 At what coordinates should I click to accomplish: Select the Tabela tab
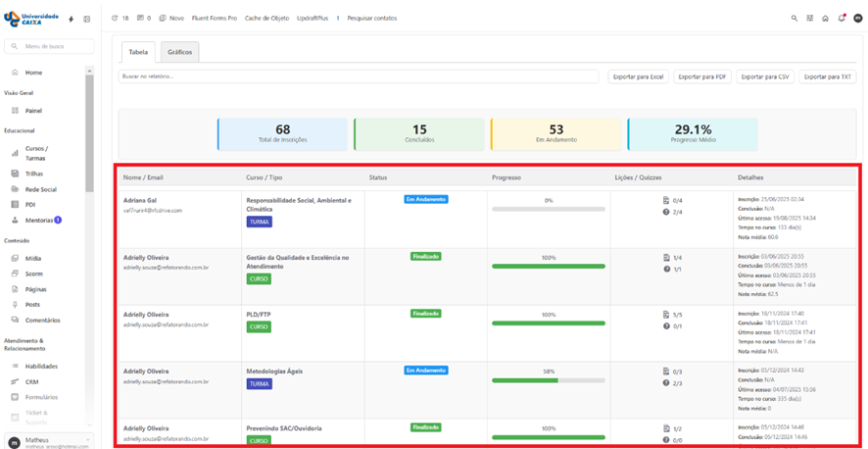click(x=138, y=52)
